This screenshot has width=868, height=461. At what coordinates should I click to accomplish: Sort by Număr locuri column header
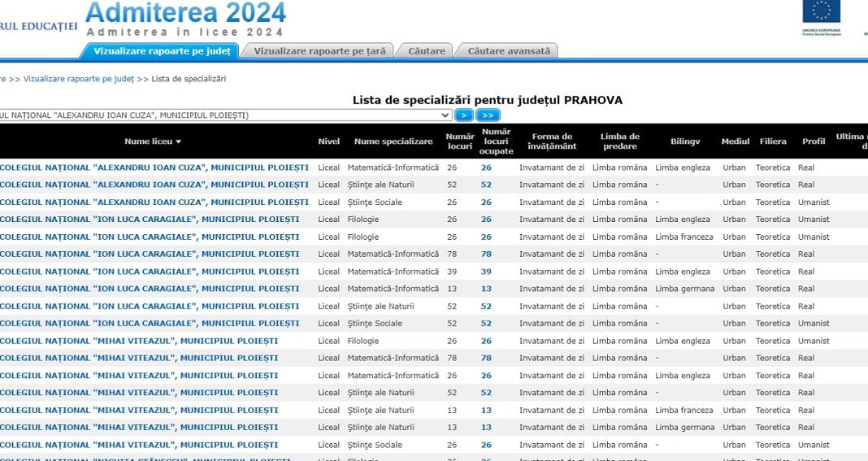tap(460, 141)
